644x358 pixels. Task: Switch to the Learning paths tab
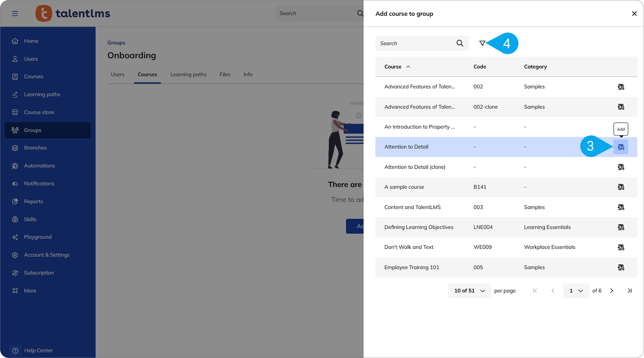188,75
